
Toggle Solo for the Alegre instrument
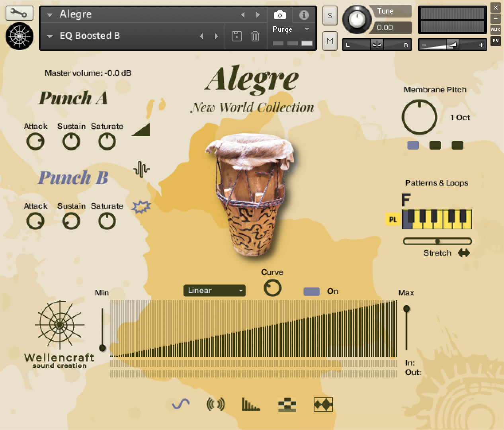[330, 16]
